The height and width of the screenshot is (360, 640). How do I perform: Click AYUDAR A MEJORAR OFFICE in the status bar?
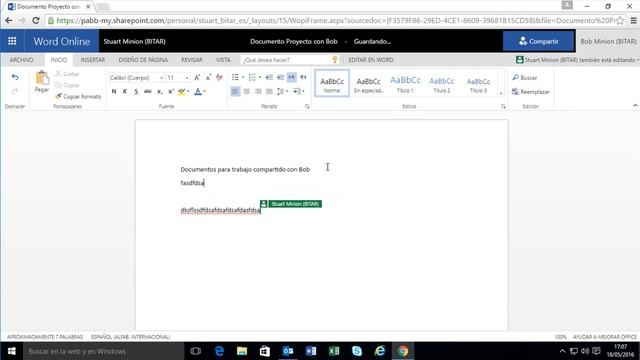(605, 337)
